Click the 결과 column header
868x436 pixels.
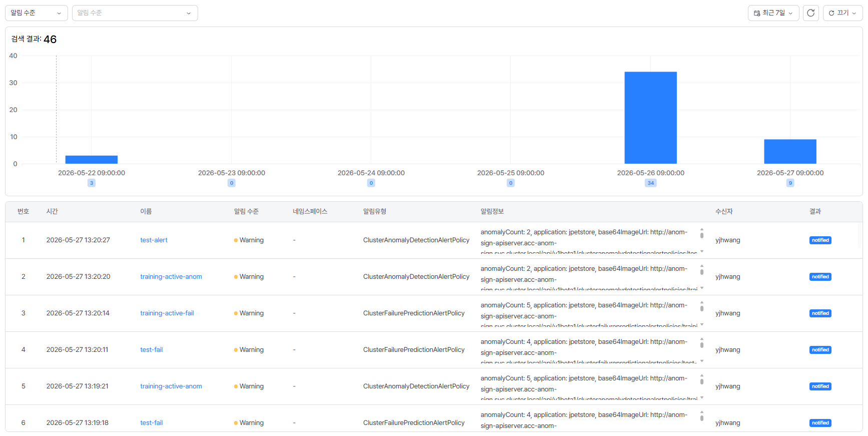click(x=815, y=212)
